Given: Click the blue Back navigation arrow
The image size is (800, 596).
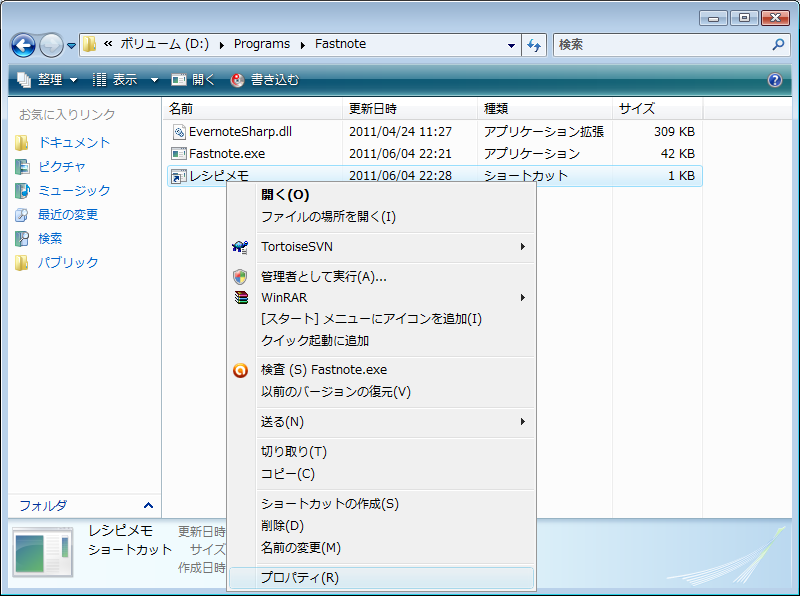Looking at the screenshot, I should point(24,45).
